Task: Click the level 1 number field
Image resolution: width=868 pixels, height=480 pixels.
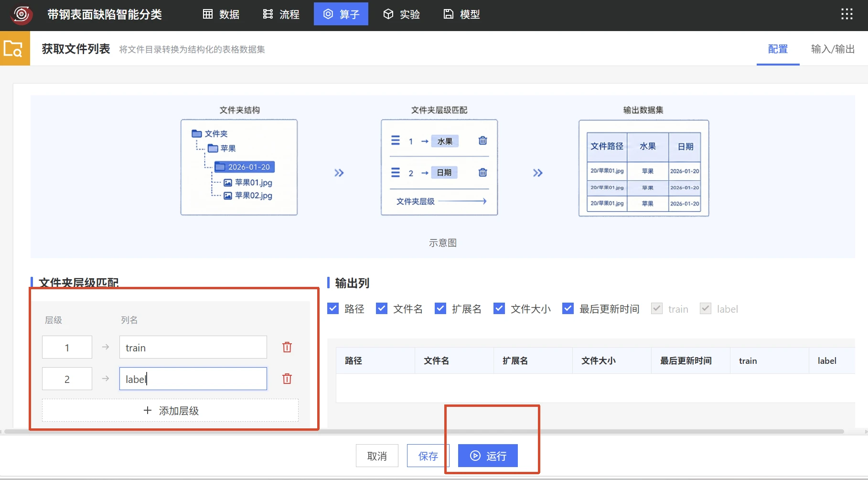Action: click(x=67, y=347)
